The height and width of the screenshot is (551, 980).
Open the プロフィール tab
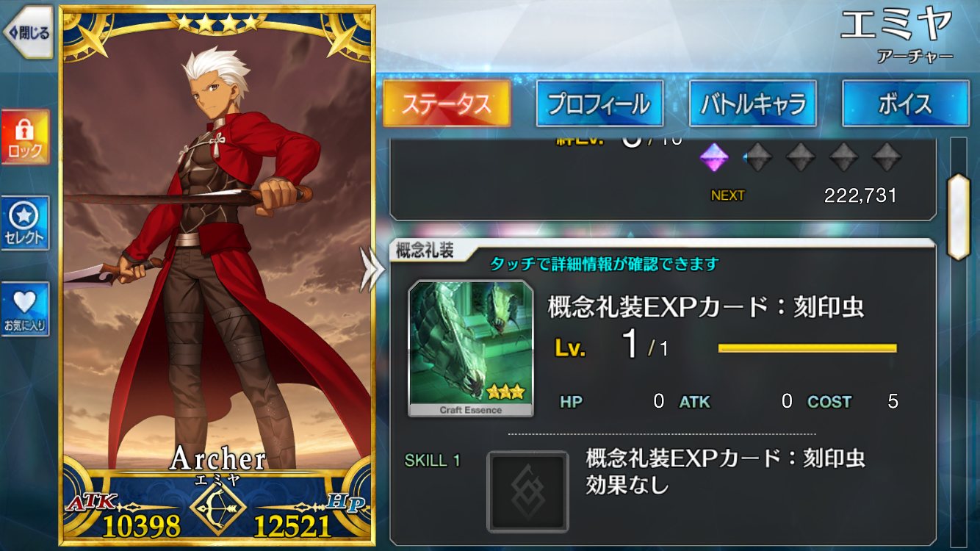(599, 104)
